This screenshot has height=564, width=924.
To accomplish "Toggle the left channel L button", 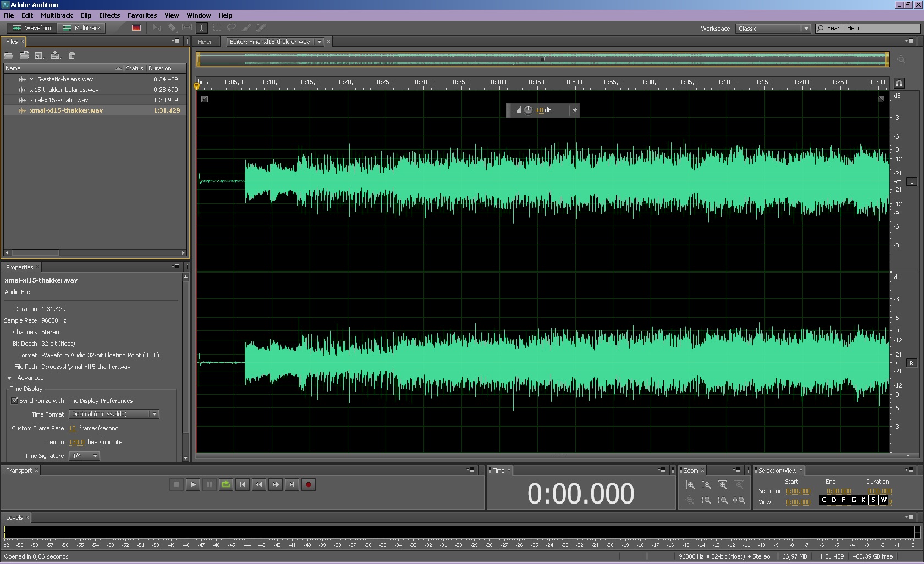I will click(911, 182).
